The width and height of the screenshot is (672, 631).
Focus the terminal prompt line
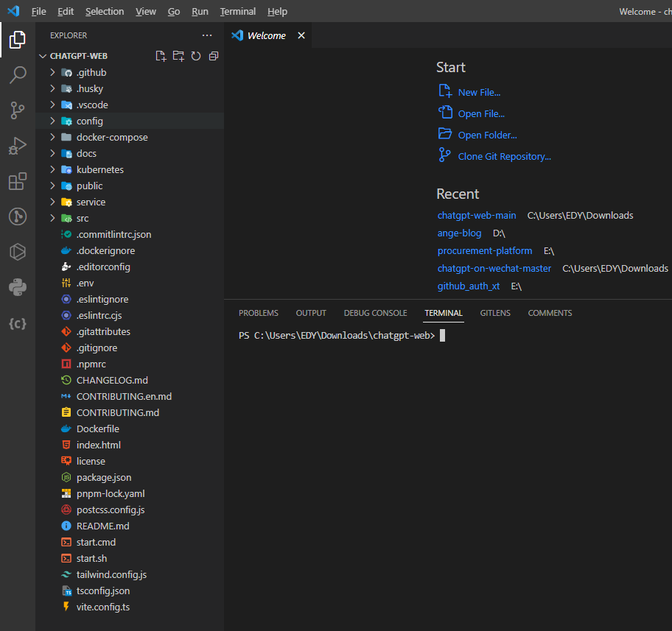click(342, 336)
